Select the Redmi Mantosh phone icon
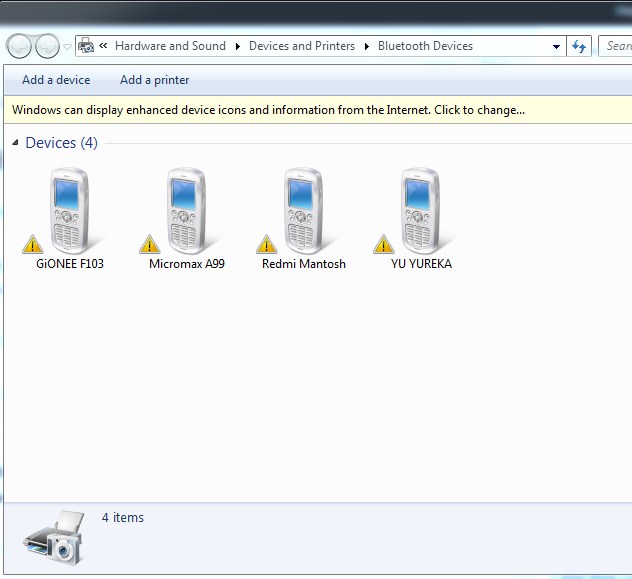This screenshot has height=579, width=632. [303, 210]
